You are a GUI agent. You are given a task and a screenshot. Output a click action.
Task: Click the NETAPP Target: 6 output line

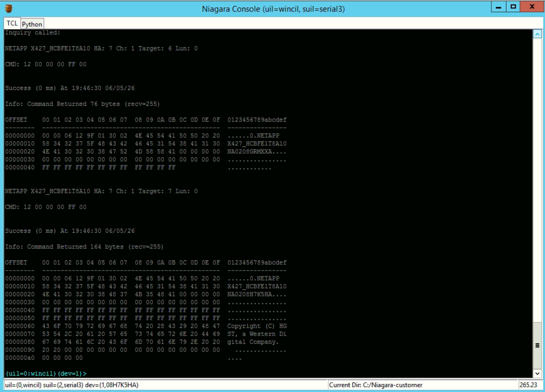pyautogui.click(x=101, y=48)
